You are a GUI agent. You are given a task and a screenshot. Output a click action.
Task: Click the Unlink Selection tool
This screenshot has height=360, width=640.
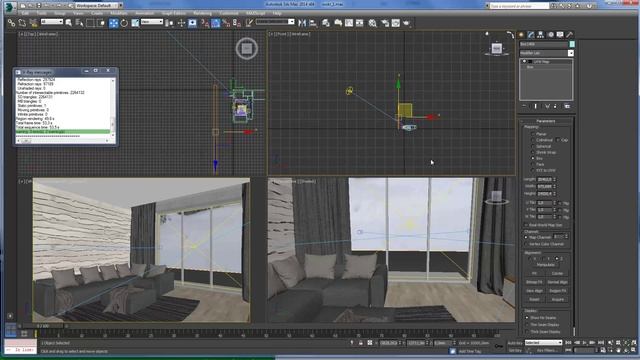coord(22,23)
